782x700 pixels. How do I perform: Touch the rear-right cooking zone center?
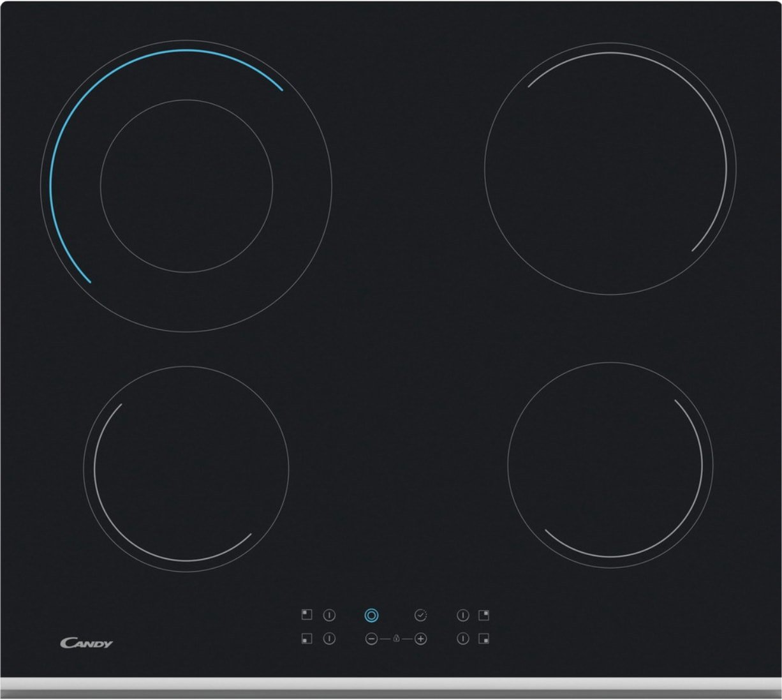[x=610, y=169]
